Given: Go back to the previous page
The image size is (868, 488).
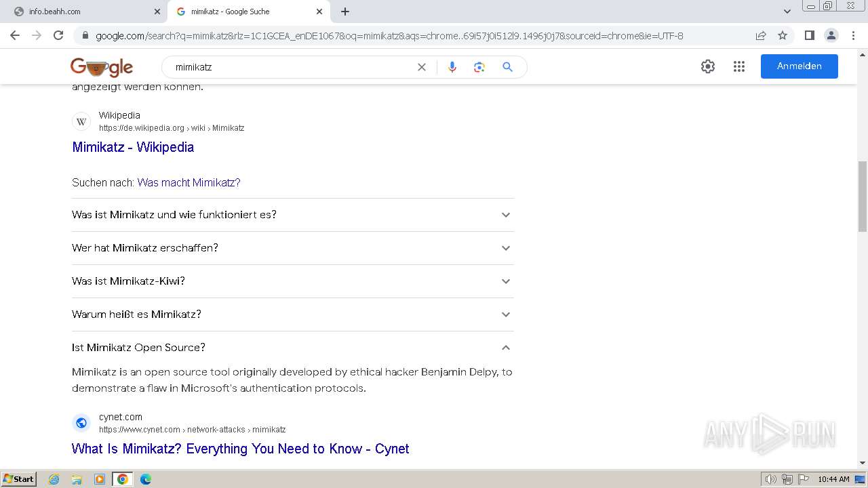Looking at the screenshot, I should [15, 35].
